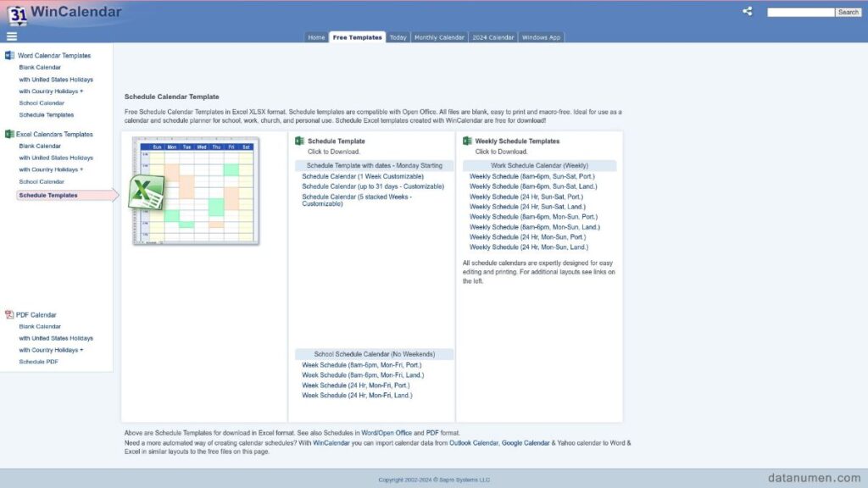Click the Excel icon beside Excel Calendars Templates
Screen dimensions: 868x488
point(9,134)
